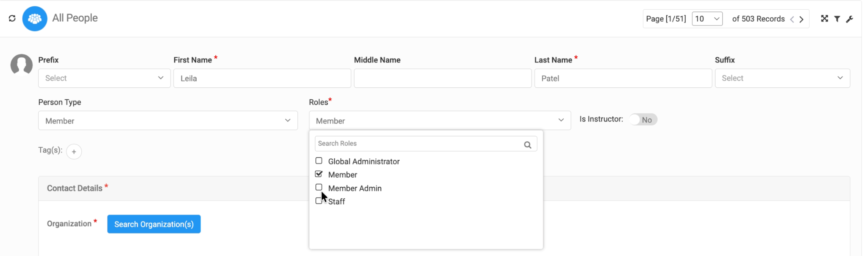This screenshot has height=256, width=868.
Task: Add a tag with plus button
Action: pyautogui.click(x=74, y=152)
